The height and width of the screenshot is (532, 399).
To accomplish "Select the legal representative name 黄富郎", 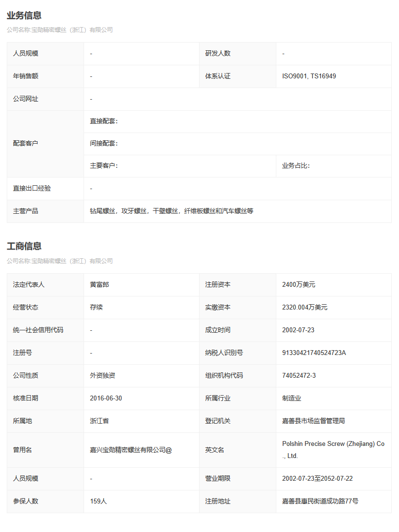I will point(100,285).
